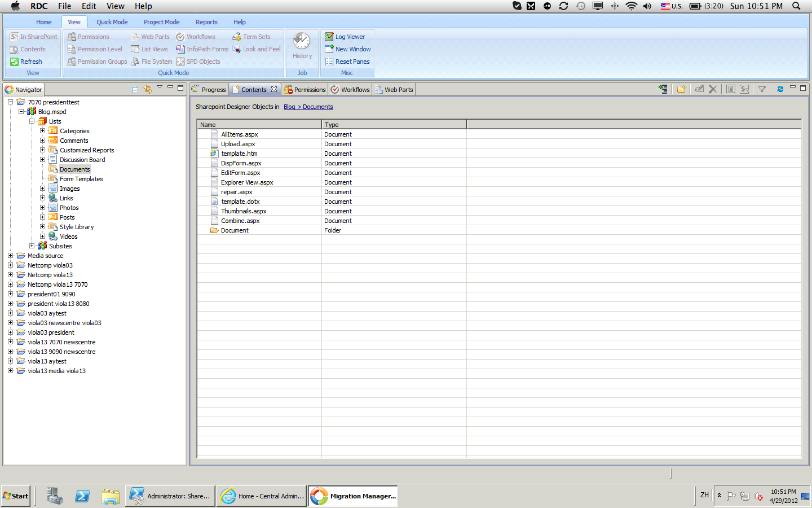The image size is (812, 508).
Task: Select the Document folder row
Action: (499, 230)
